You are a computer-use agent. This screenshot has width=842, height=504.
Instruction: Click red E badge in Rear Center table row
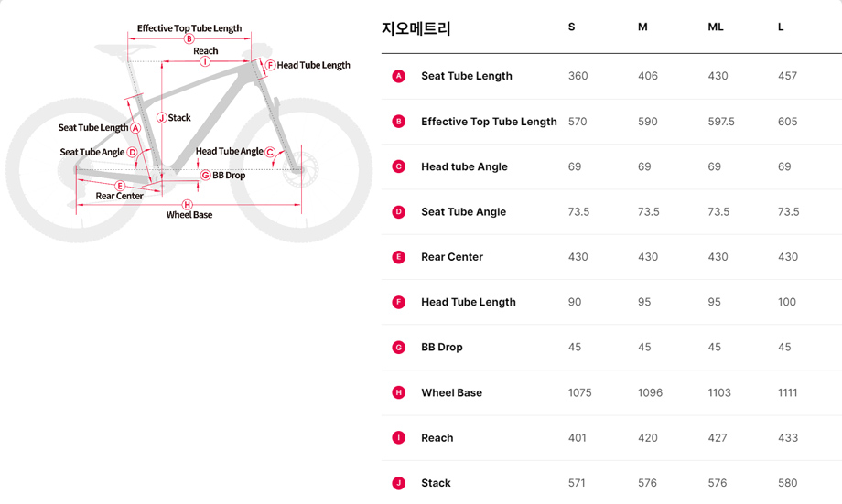click(398, 257)
